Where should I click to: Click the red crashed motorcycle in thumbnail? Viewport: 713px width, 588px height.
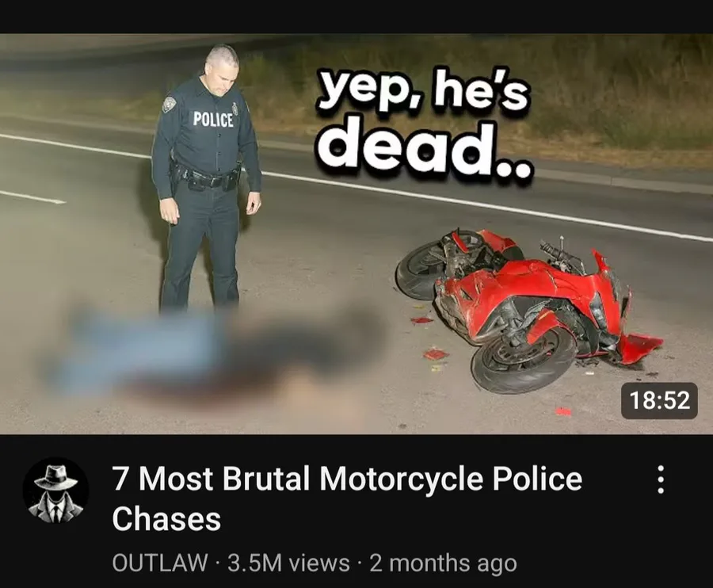(528, 309)
